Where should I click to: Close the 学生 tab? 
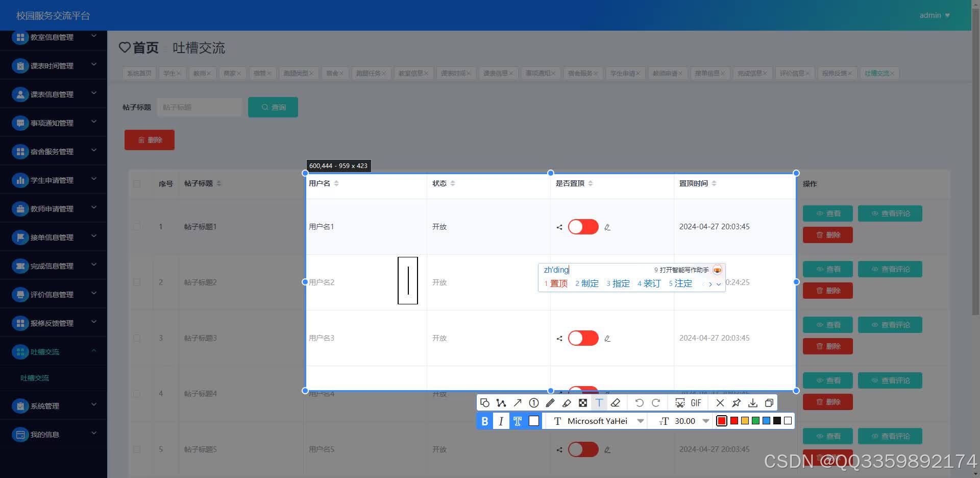[x=179, y=74]
